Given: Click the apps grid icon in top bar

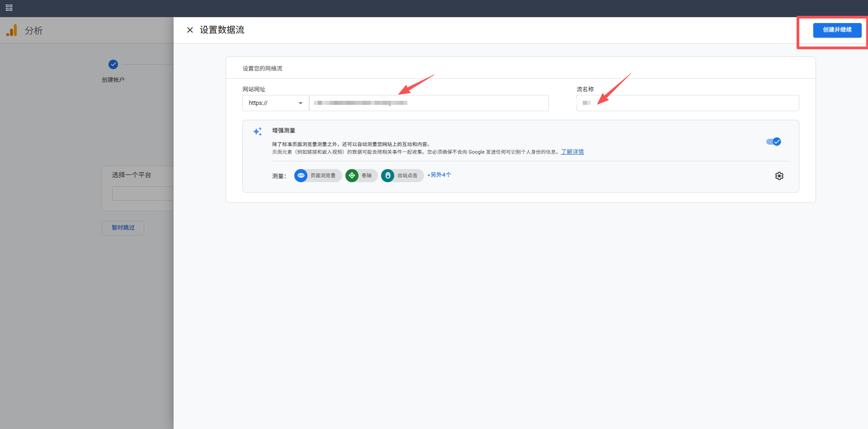Looking at the screenshot, I should coord(9,8).
